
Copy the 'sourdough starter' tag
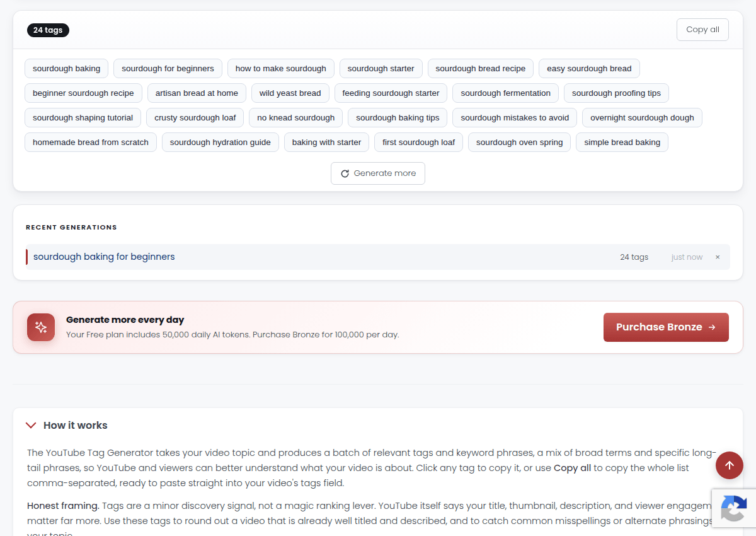pos(381,69)
